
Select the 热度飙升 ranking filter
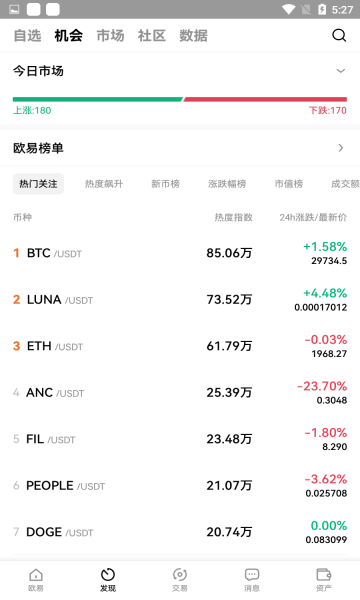pyautogui.click(x=104, y=184)
